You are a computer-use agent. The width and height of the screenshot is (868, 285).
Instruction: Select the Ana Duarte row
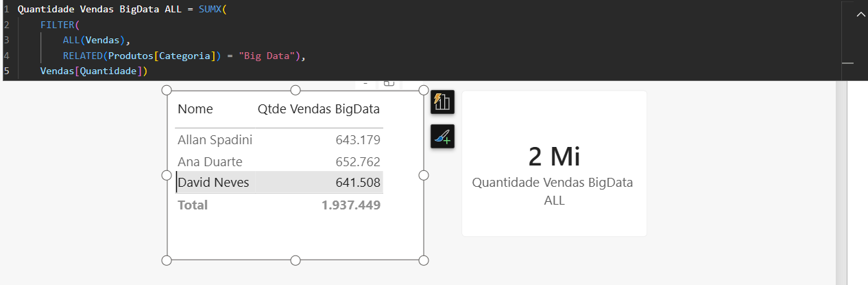(x=279, y=161)
